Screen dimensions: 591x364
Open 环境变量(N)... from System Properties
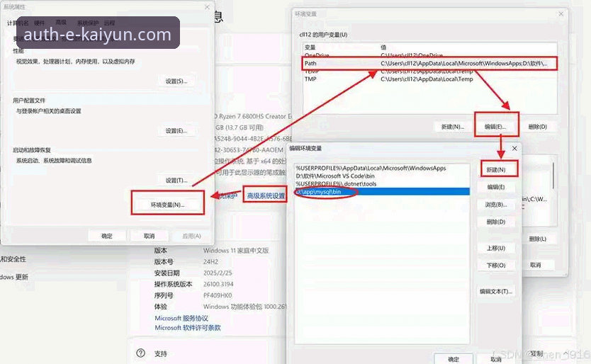[168, 205]
